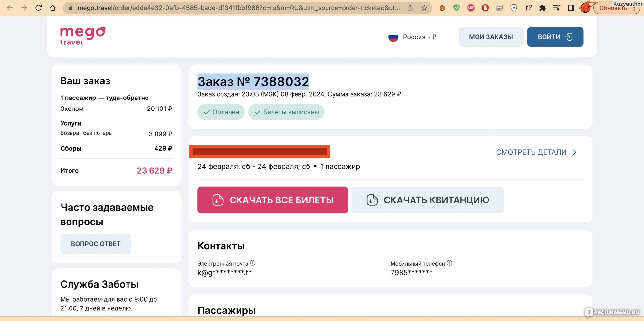
Task: Click the Сборы fee 429 ₽
Action: pos(163,148)
